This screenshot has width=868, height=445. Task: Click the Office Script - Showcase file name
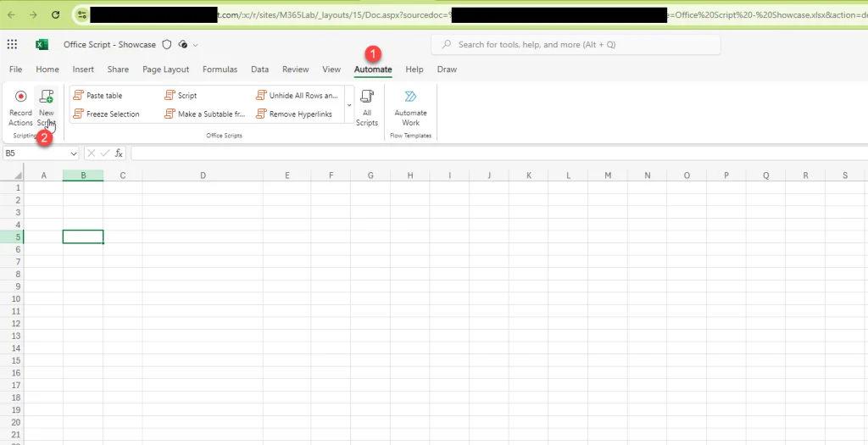109,45
